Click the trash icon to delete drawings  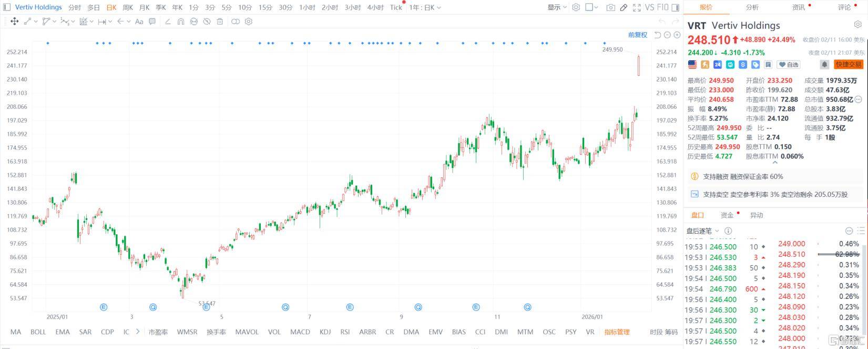pyautogui.click(x=220, y=22)
